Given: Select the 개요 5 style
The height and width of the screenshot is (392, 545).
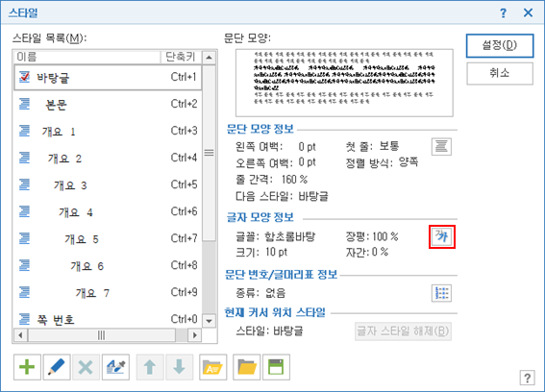Looking at the screenshot, I should tap(108, 238).
